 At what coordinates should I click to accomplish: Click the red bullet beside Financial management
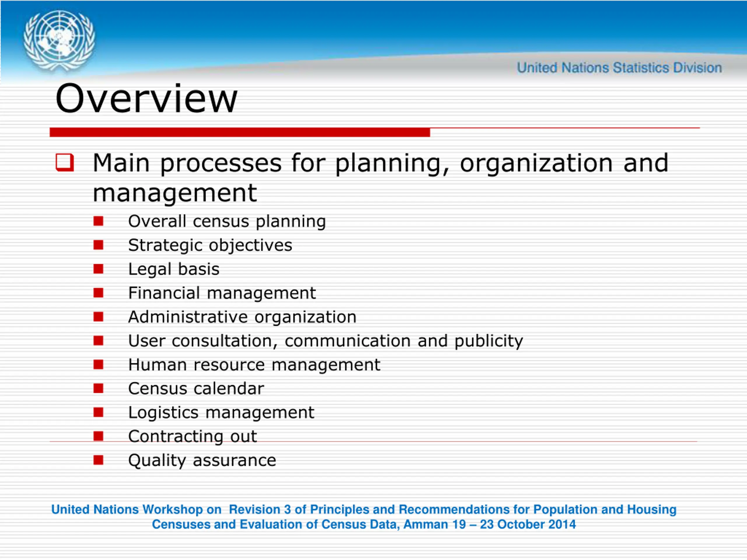click(98, 293)
